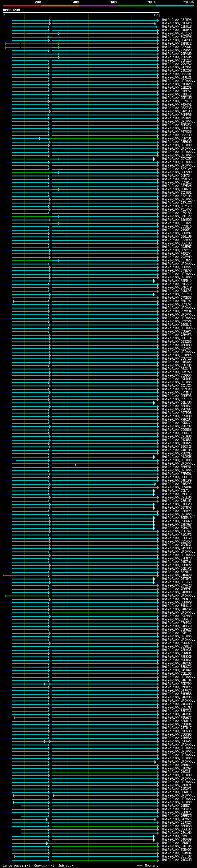Select hit UniRef100_P62701

tap(176, 74)
